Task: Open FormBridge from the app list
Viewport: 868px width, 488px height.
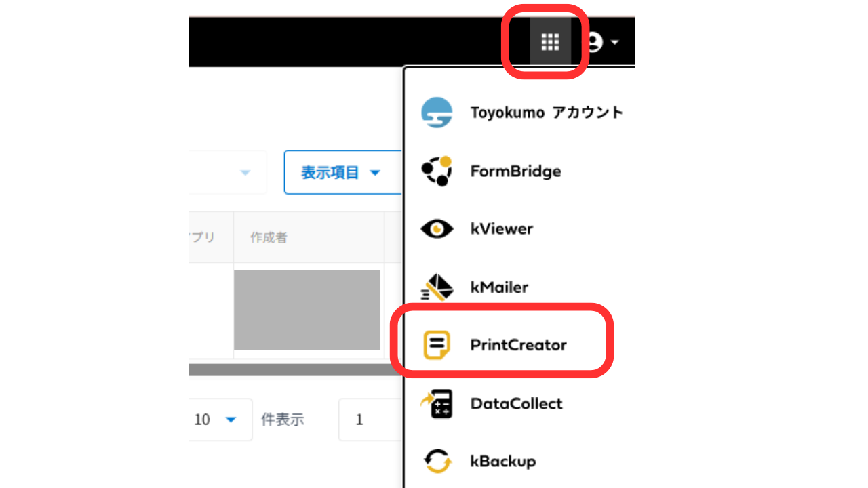Action: [x=437, y=171]
